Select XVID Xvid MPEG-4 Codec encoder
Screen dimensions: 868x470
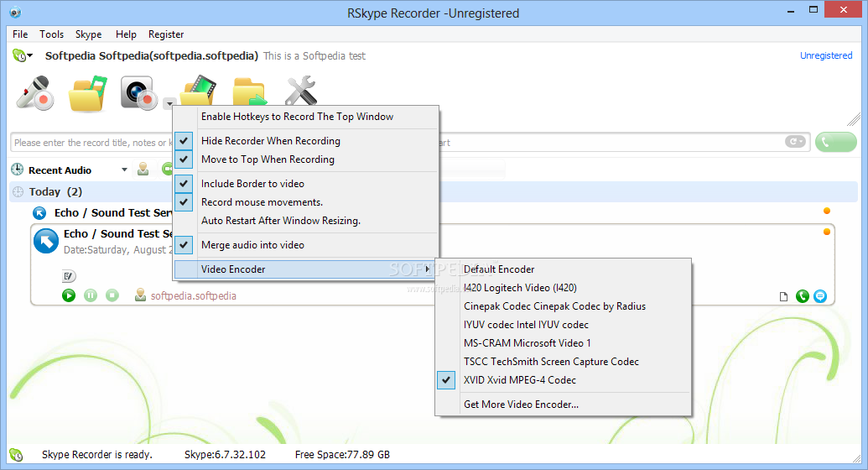pos(564,380)
